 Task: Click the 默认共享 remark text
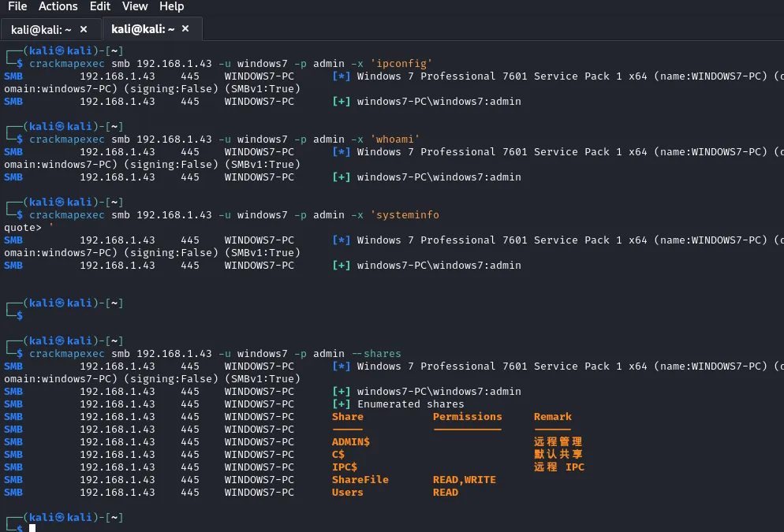(558, 454)
